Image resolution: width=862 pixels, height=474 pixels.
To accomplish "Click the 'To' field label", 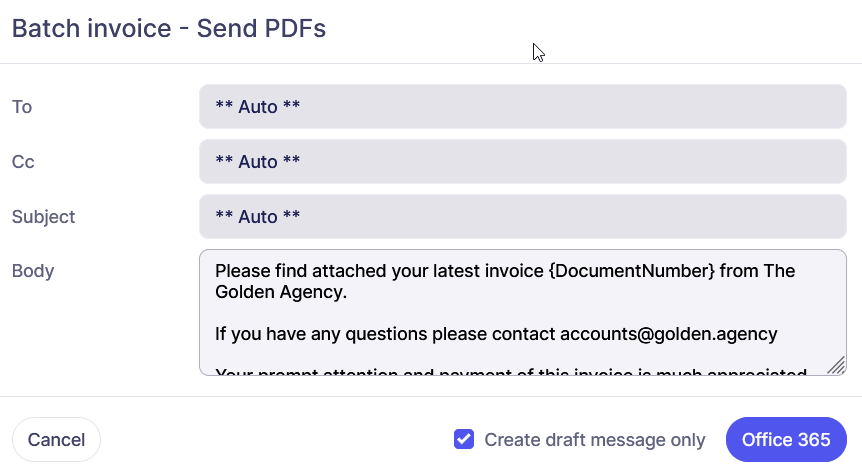I will tap(22, 107).
